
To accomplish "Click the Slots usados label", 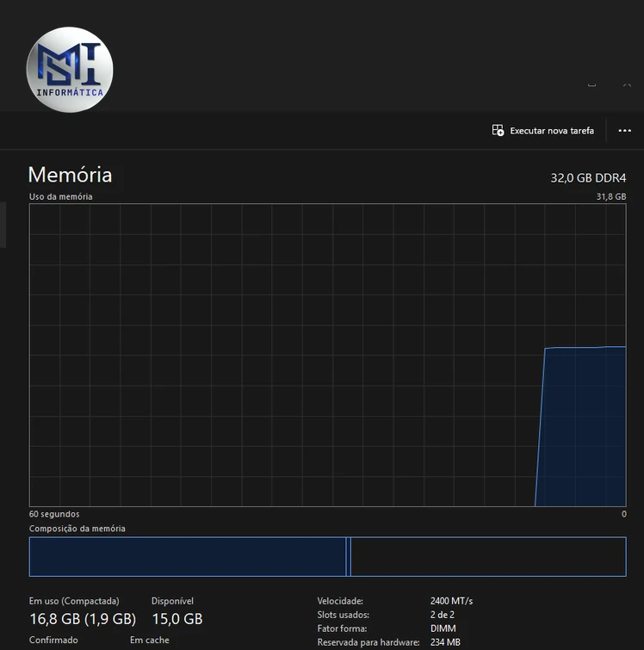I will tap(343, 615).
